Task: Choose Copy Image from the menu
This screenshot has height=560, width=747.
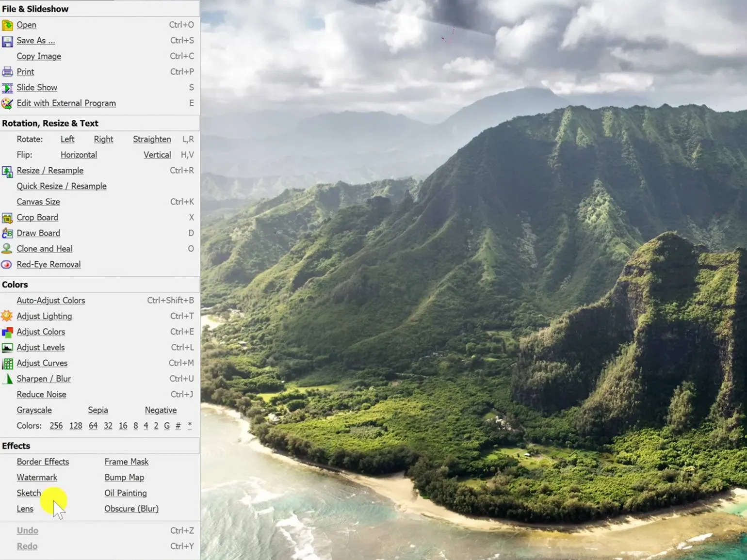Action: 39,56
